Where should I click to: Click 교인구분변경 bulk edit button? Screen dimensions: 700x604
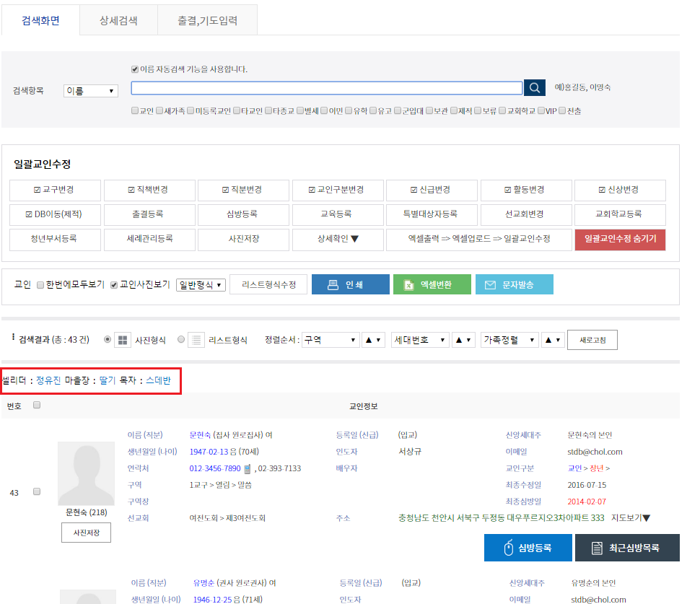[338, 191]
